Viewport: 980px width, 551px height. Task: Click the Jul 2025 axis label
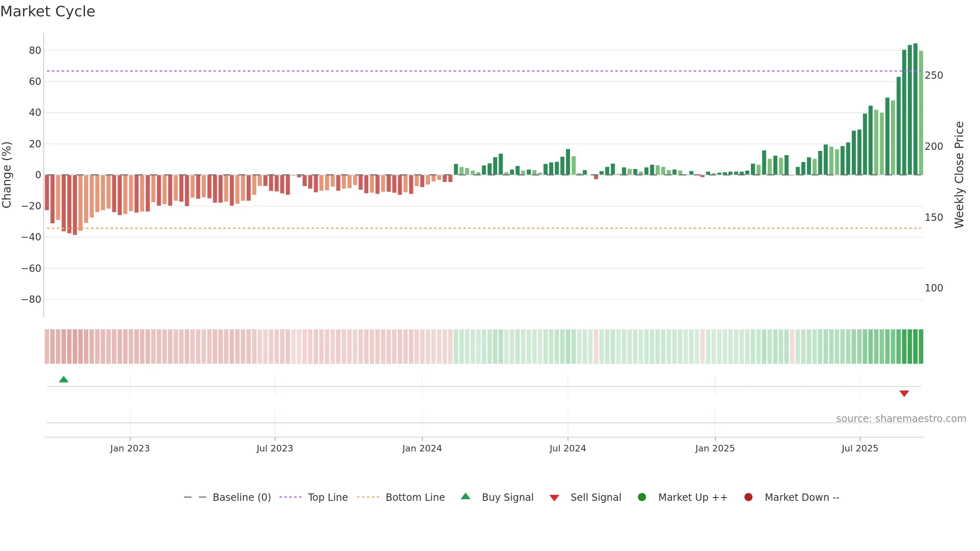pyautogui.click(x=860, y=448)
